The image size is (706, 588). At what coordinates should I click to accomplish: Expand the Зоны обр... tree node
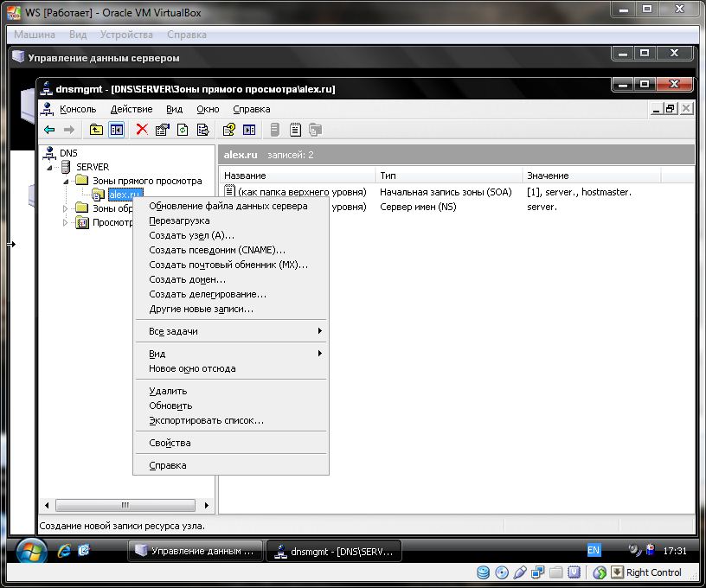(65, 208)
